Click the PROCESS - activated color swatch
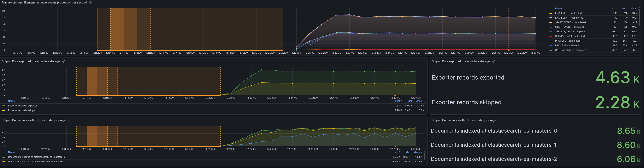The height and width of the screenshot is (168, 644). click(x=551, y=45)
